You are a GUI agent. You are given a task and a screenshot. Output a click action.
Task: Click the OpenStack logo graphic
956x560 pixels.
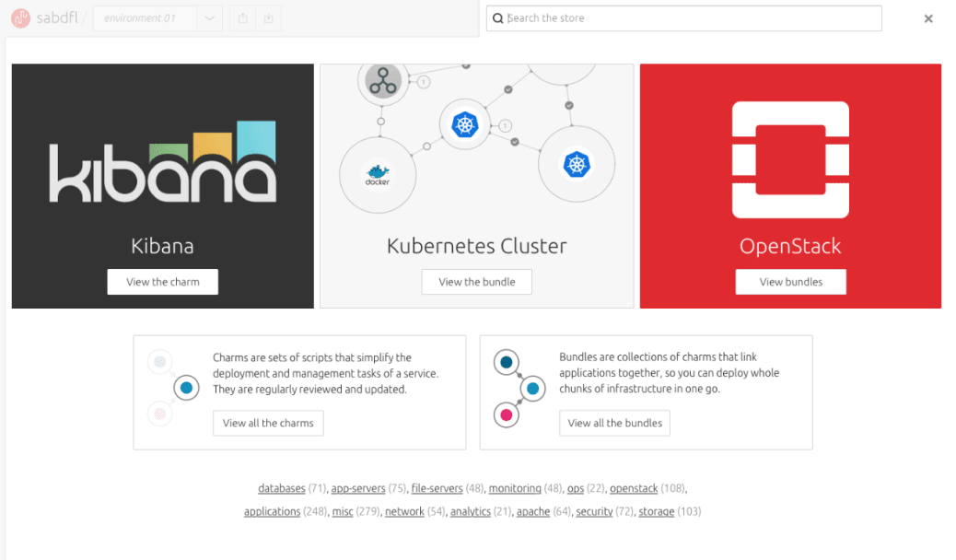point(790,160)
